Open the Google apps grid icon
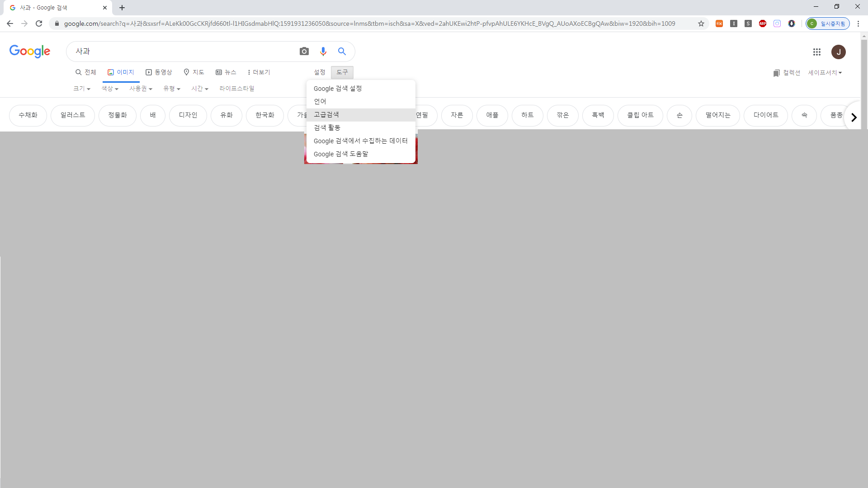This screenshot has width=868, height=488. pyautogui.click(x=816, y=52)
